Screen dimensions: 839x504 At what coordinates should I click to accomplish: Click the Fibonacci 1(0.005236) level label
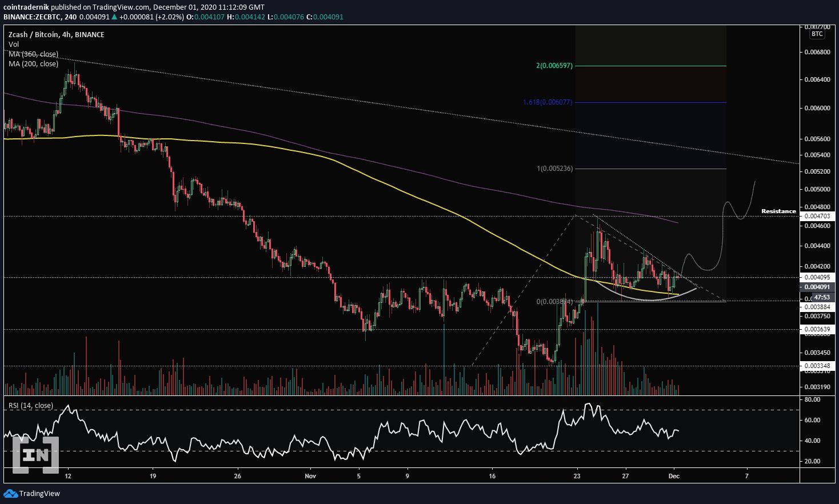tap(554, 169)
